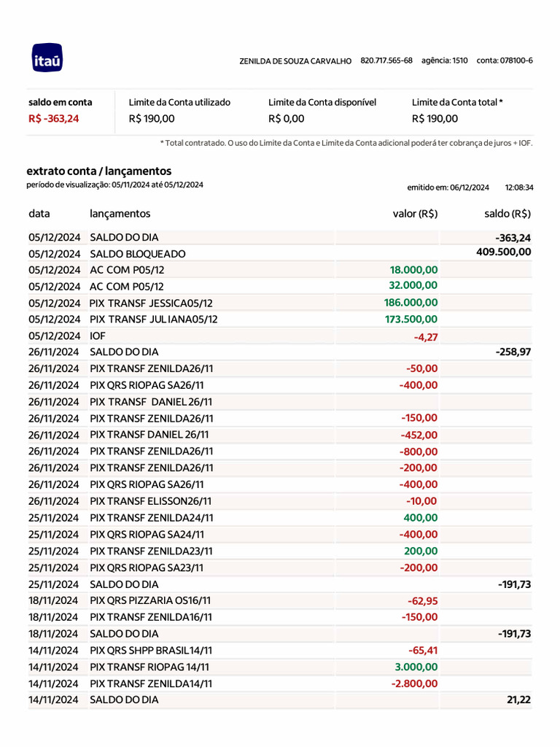Click the 'Limite da Conta total *' label

457,102
